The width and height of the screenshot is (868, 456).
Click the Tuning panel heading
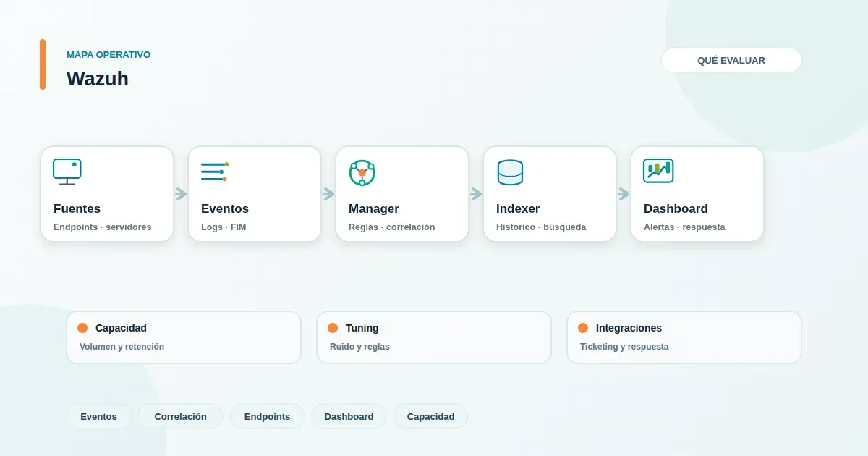pyautogui.click(x=362, y=328)
